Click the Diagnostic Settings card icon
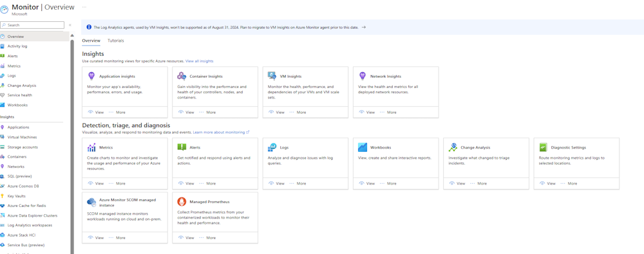The height and width of the screenshot is (254, 644). 543,147
